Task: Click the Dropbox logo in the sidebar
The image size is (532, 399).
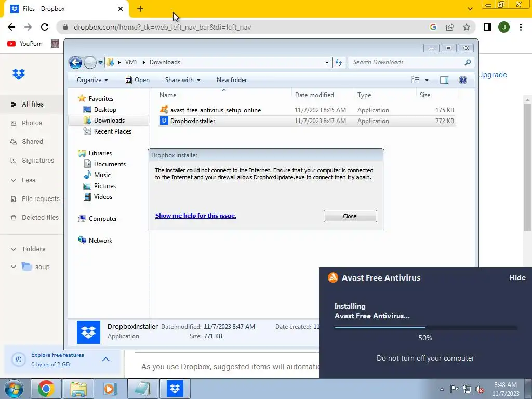Action: pos(19,74)
